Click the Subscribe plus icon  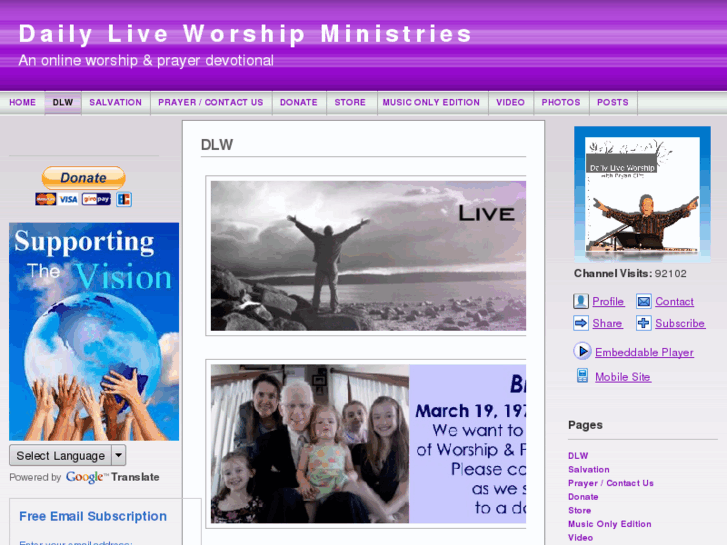click(644, 323)
